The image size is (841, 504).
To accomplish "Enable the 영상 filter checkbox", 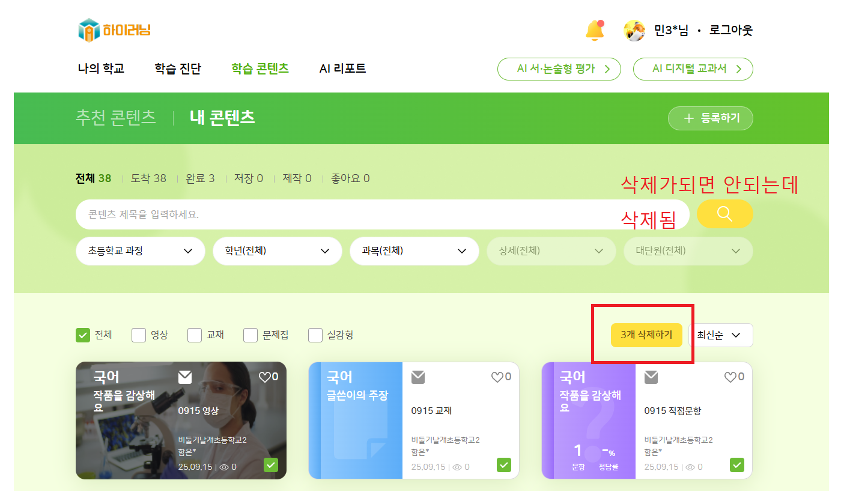I will (139, 335).
